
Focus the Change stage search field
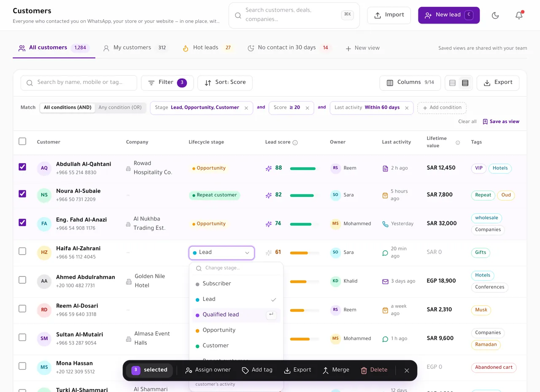point(236,268)
